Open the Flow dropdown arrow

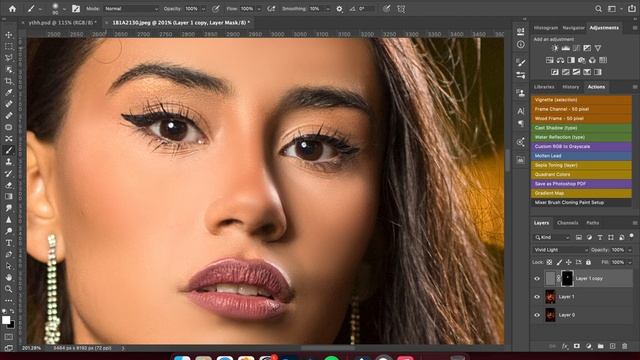[x=259, y=9]
